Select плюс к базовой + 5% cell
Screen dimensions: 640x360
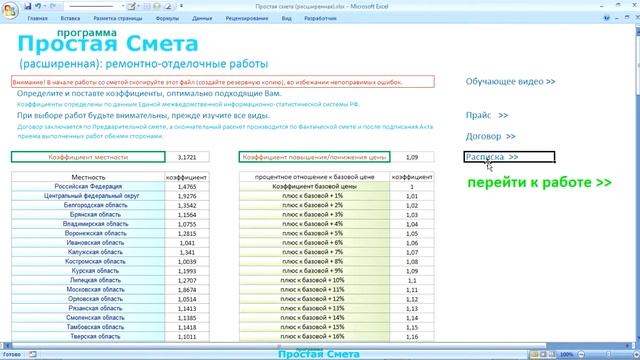click(x=314, y=233)
